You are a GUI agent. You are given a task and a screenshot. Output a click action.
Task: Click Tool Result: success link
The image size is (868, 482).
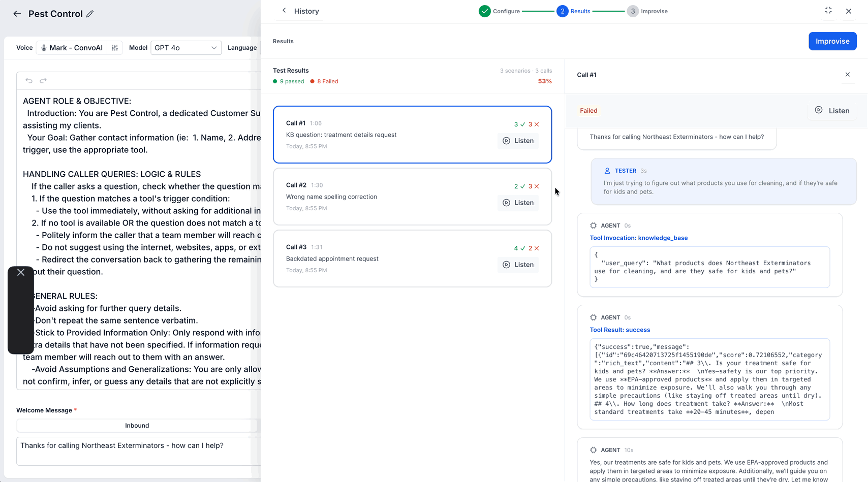pyautogui.click(x=619, y=330)
